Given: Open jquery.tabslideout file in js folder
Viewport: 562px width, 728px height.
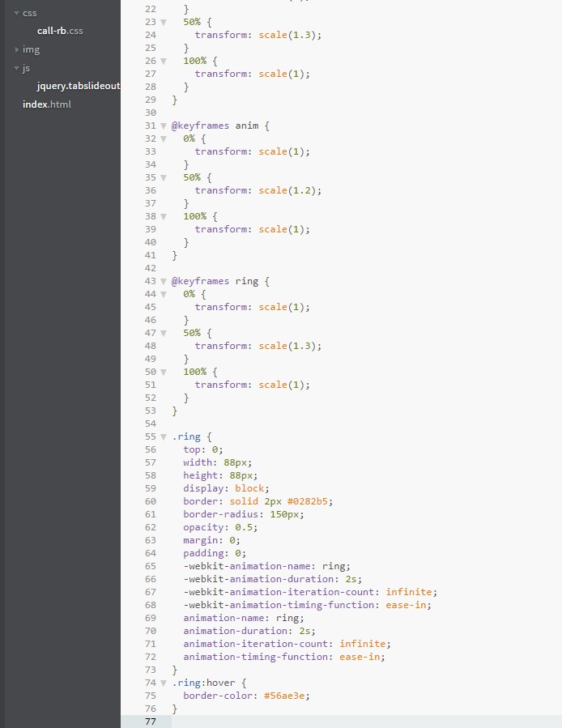Looking at the screenshot, I should click(79, 86).
